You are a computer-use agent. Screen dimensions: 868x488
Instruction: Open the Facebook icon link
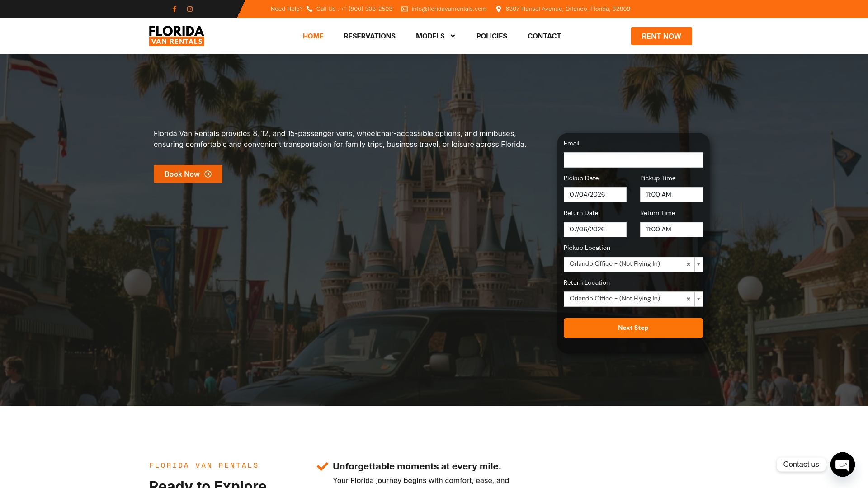[x=175, y=9]
